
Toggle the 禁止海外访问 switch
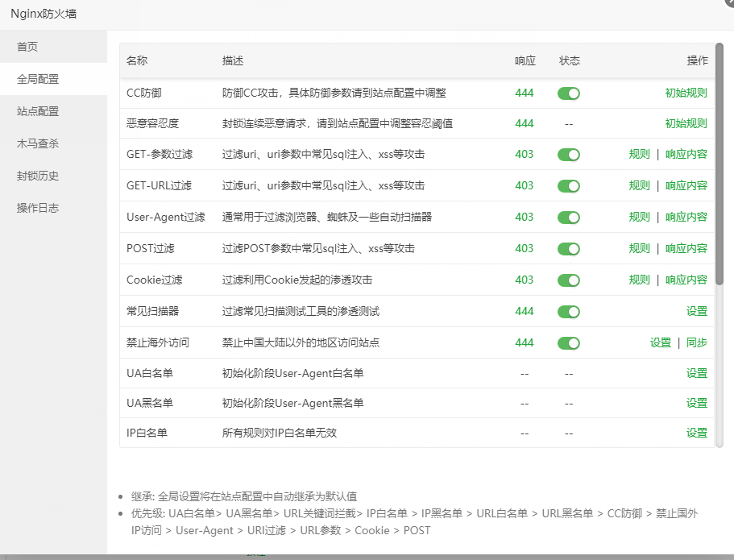(569, 342)
